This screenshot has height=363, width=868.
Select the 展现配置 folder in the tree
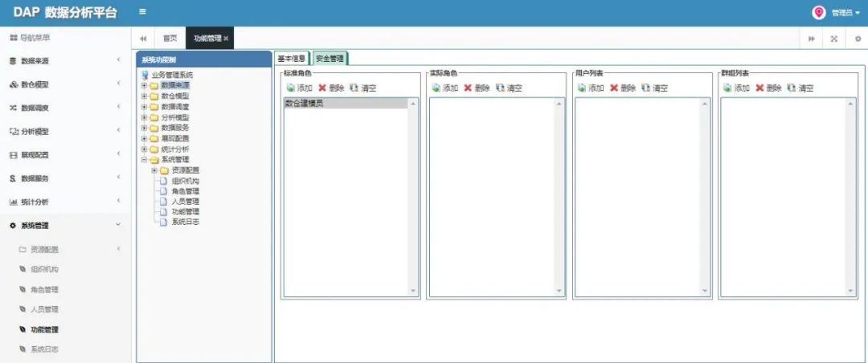[175, 138]
